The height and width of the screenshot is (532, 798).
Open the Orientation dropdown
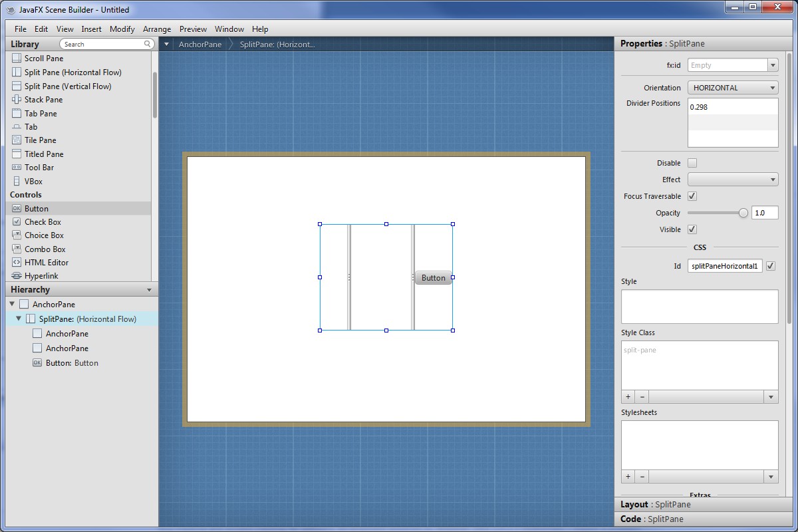point(733,88)
